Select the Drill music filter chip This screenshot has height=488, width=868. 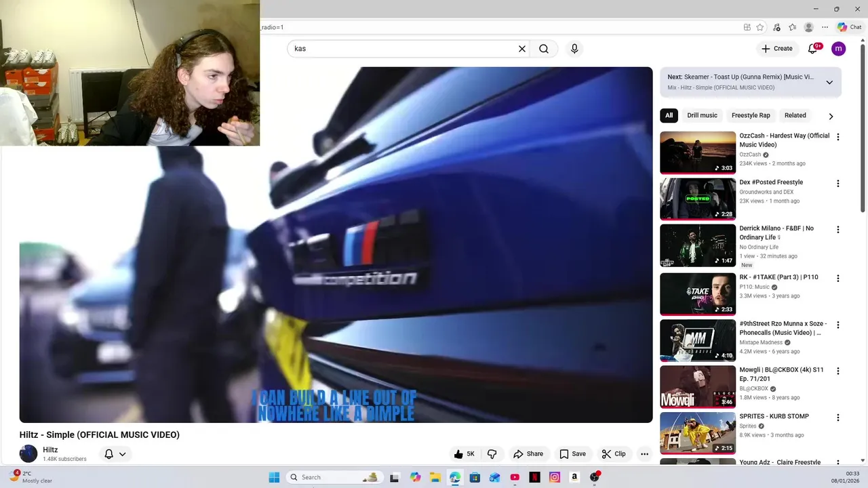pyautogui.click(x=702, y=115)
